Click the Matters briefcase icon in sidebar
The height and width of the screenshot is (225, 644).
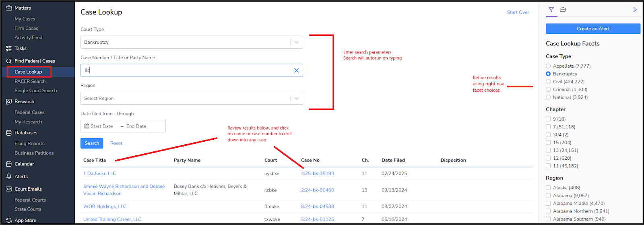pos(9,8)
